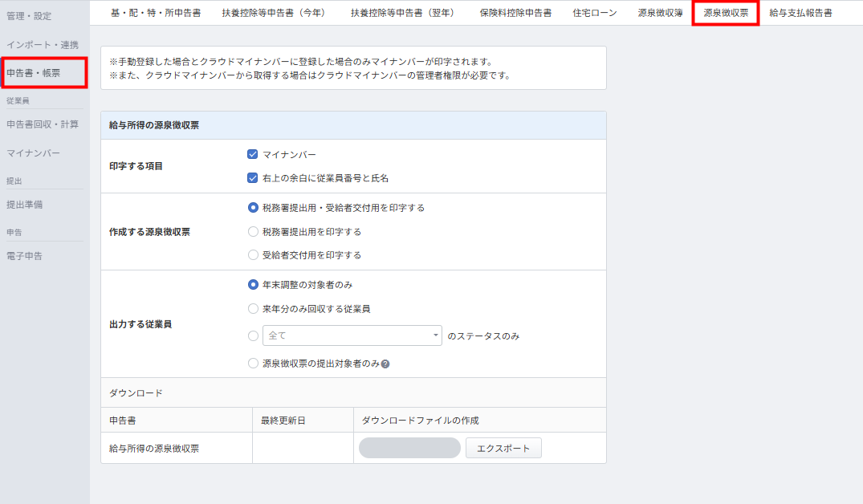
Task: Select 税務署提出用を印字する radio option
Action: [254, 232]
